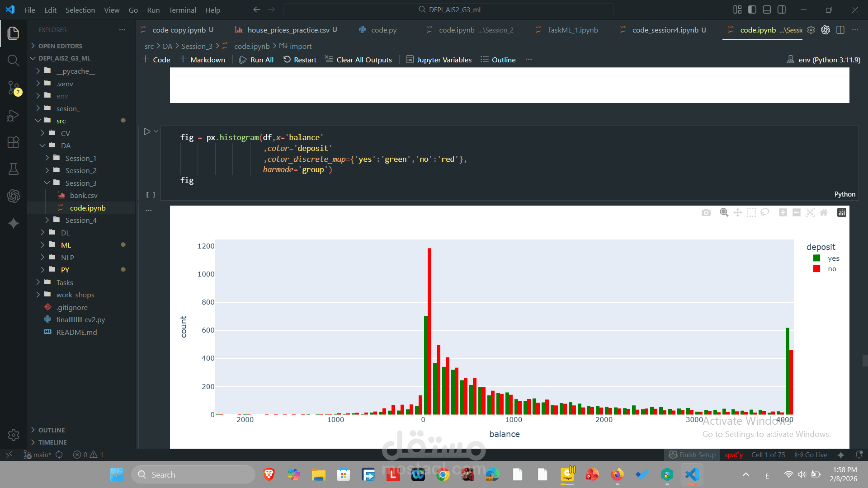Expand the OUTLINE section

click(x=51, y=430)
